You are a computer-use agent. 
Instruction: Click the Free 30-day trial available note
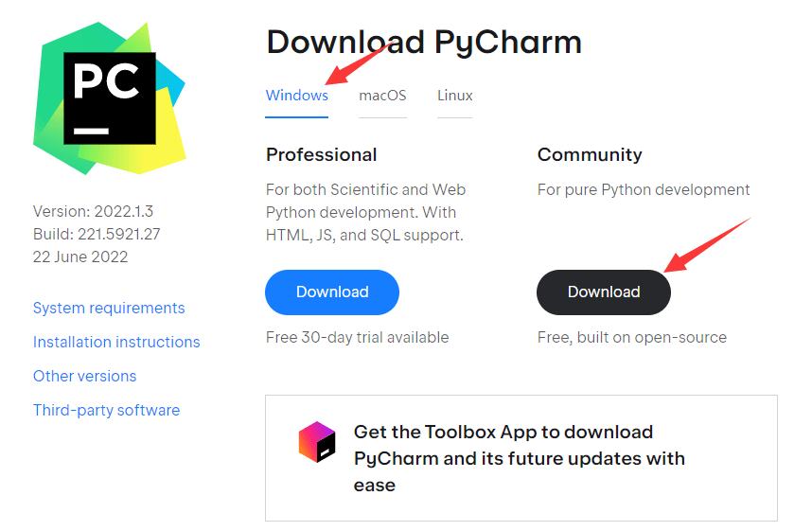pyautogui.click(x=358, y=337)
